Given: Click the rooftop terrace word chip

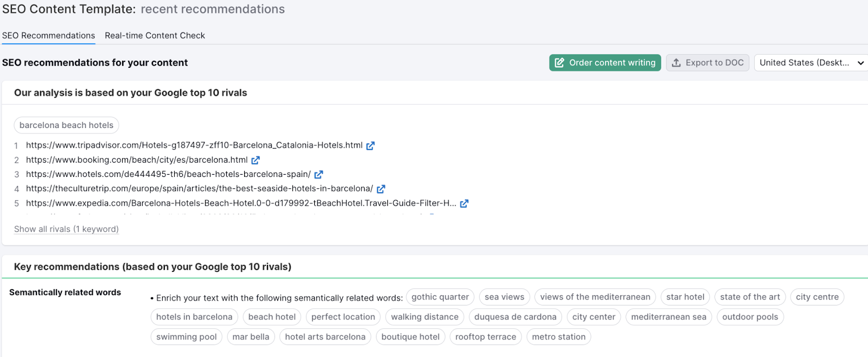Looking at the screenshot, I should [486, 337].
